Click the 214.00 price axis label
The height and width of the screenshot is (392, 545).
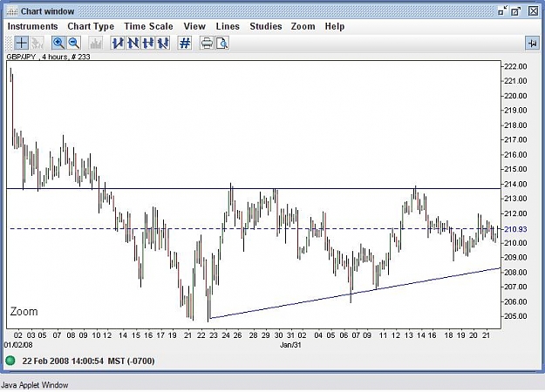pos(515,184)
